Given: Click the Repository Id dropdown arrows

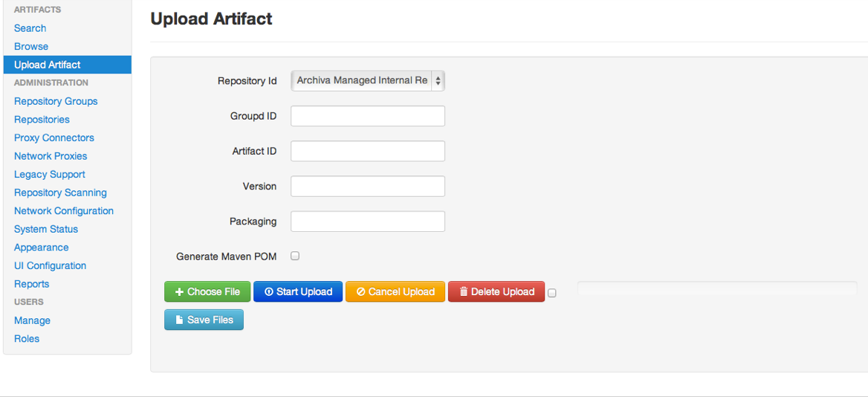Looking at the screenshot, I should (438, 80).
